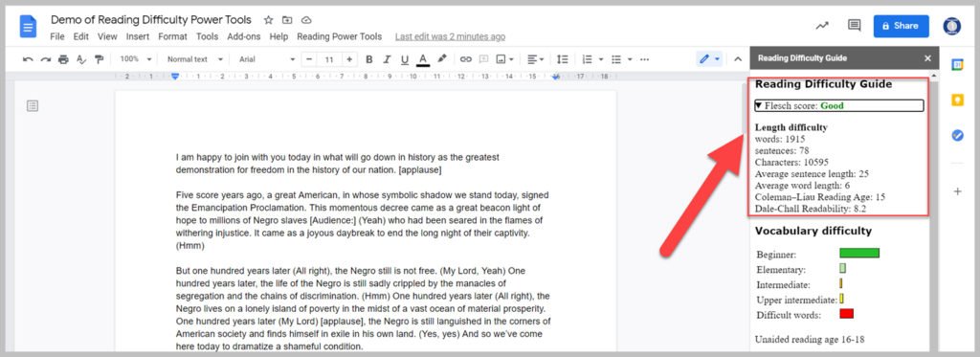Screen dimensions: 980x357
Task: Insert a link using the toolbar icon
Action: 466,59
